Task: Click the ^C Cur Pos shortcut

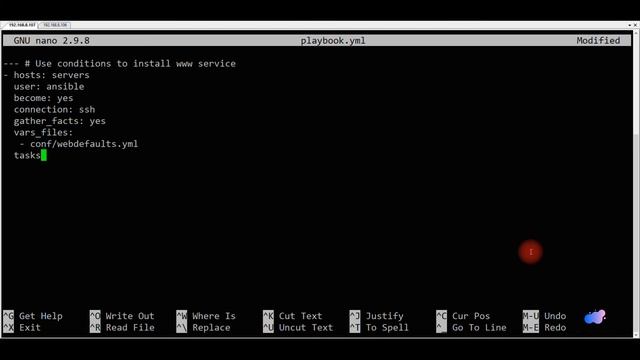Action: 463,316
